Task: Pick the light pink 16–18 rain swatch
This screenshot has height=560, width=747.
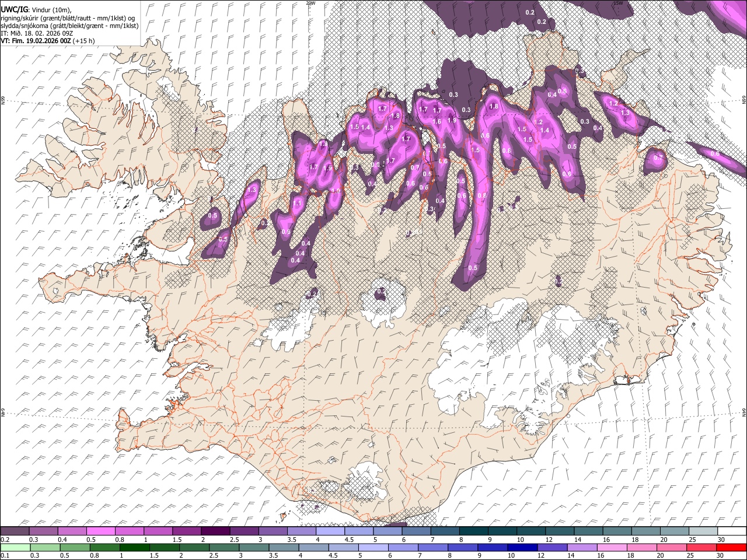Action: [x=612, y=547]
